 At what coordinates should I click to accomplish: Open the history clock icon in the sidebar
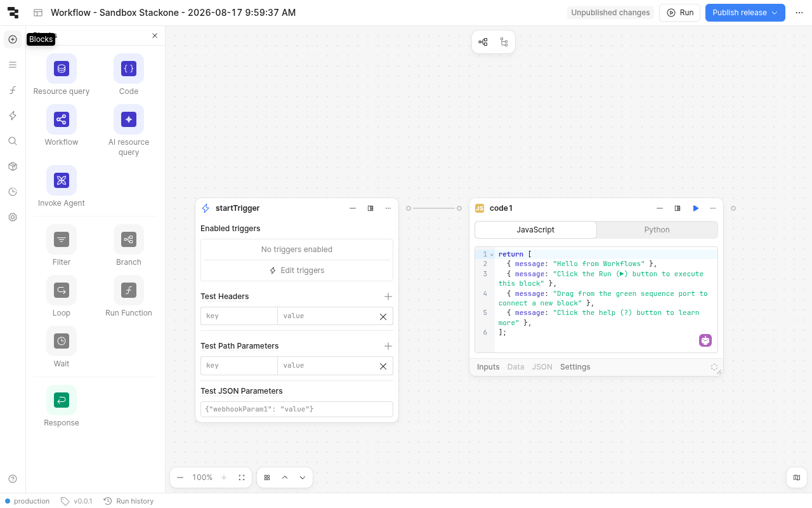(x=13, y=192)
